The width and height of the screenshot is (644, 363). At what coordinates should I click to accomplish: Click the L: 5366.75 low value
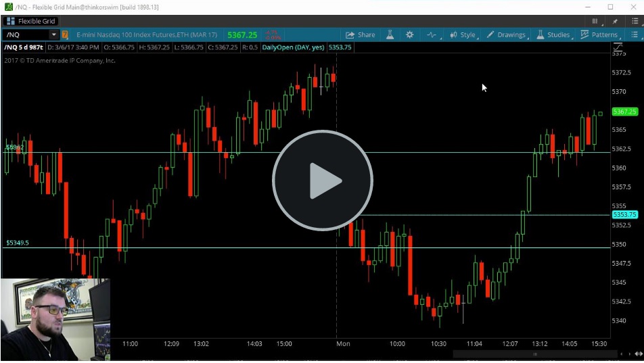pos(188,47)
